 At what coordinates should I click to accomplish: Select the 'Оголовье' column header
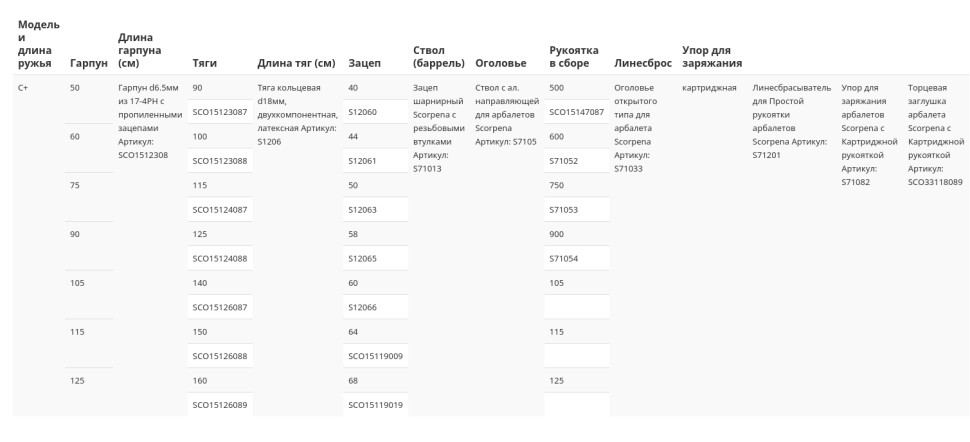point(501,63)
